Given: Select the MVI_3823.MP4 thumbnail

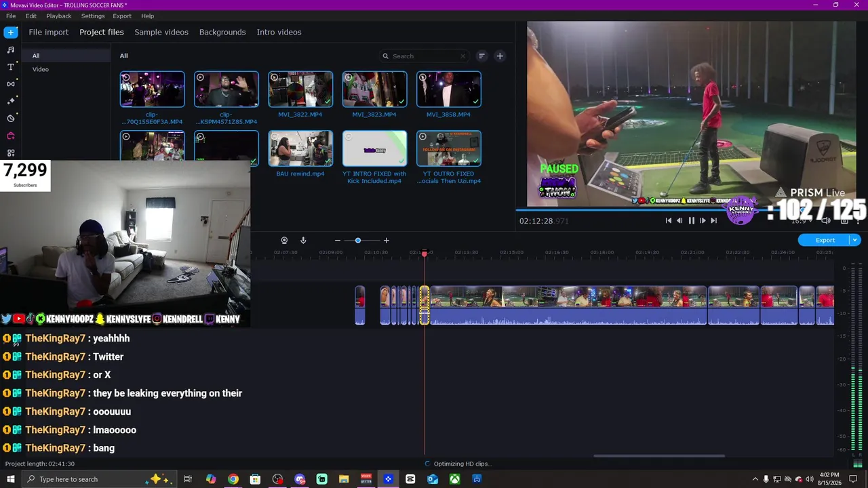Looking at the screenshot, I should coord(374,89).
